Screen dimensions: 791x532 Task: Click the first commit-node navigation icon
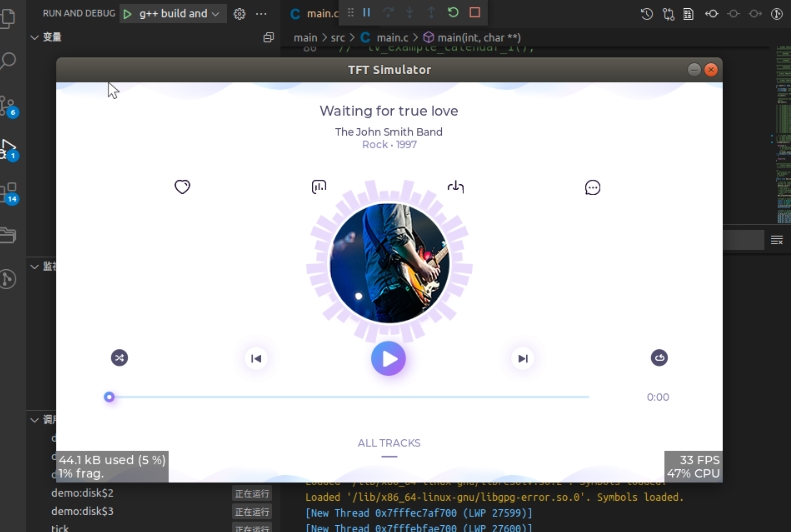tap(711, 14)
